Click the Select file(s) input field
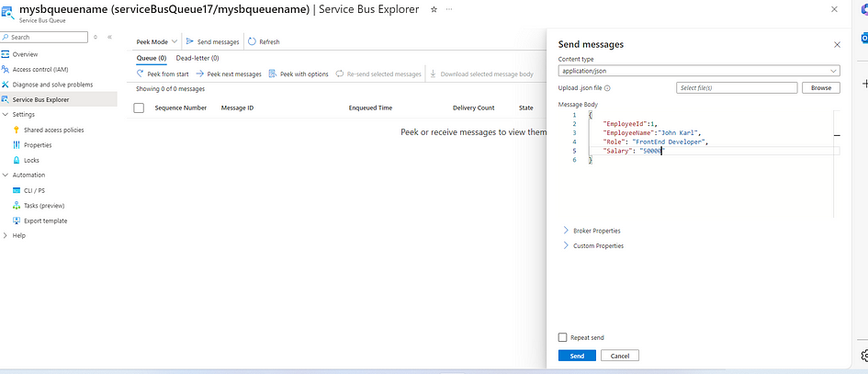 737,88
